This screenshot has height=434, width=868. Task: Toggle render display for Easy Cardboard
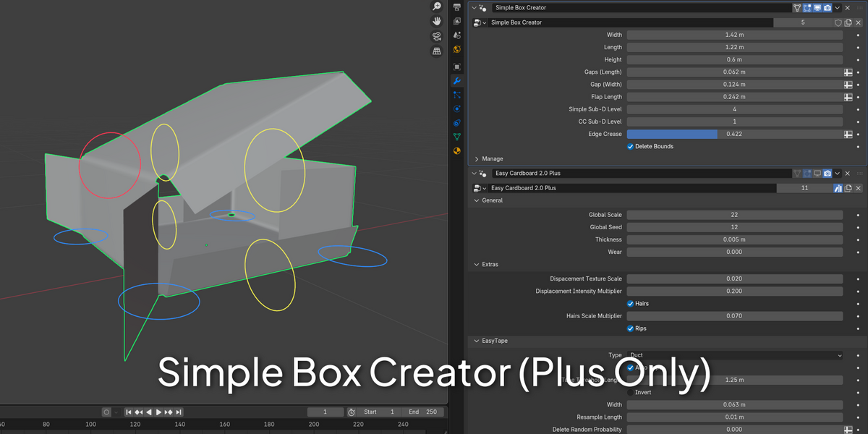[827, 174]
